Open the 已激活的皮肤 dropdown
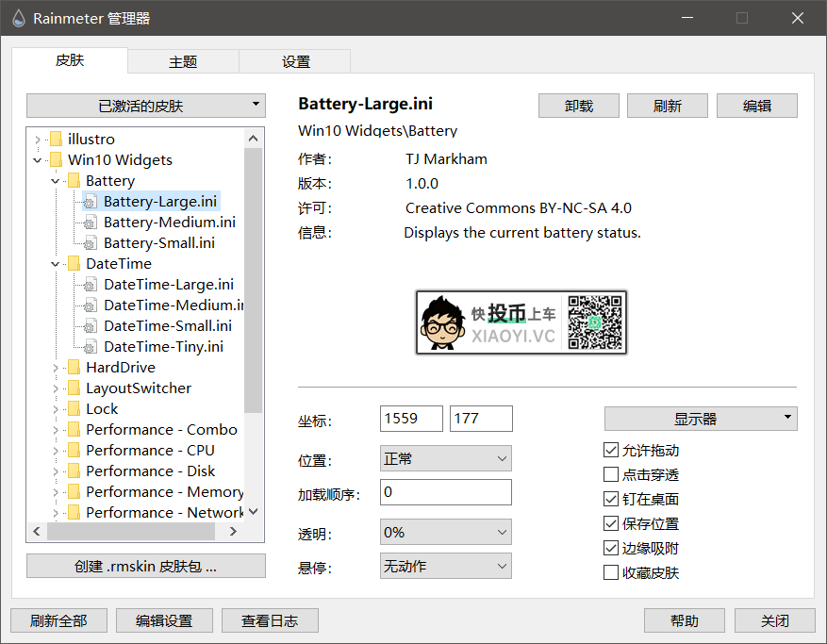The width and height of the screenshot is (827, 644). point(145,106)
